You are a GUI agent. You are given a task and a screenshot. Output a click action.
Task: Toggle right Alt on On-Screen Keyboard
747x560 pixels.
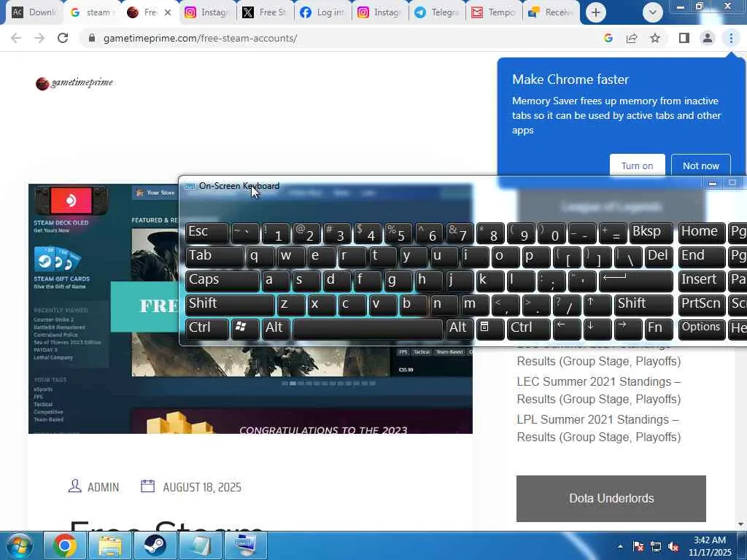[x=460, y=329]
